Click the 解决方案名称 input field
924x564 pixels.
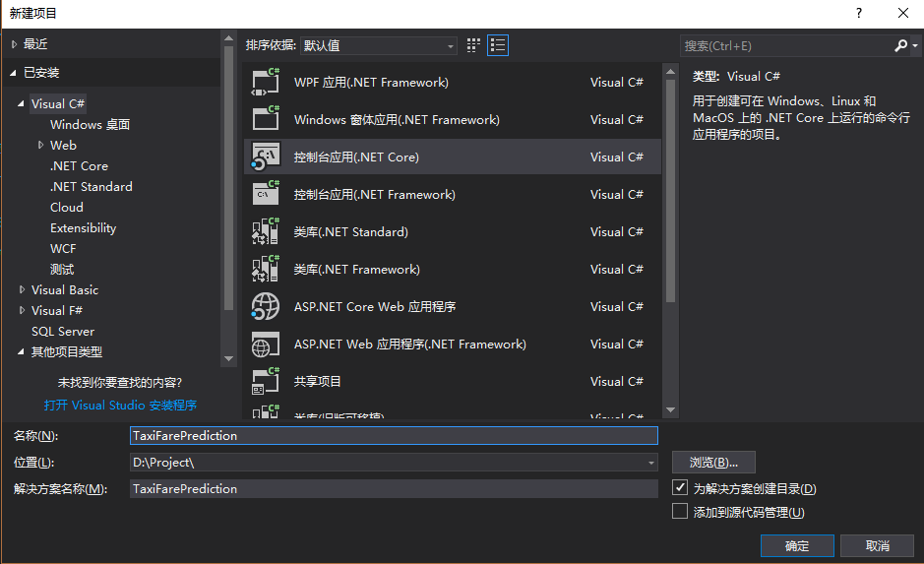pos(394,488)
